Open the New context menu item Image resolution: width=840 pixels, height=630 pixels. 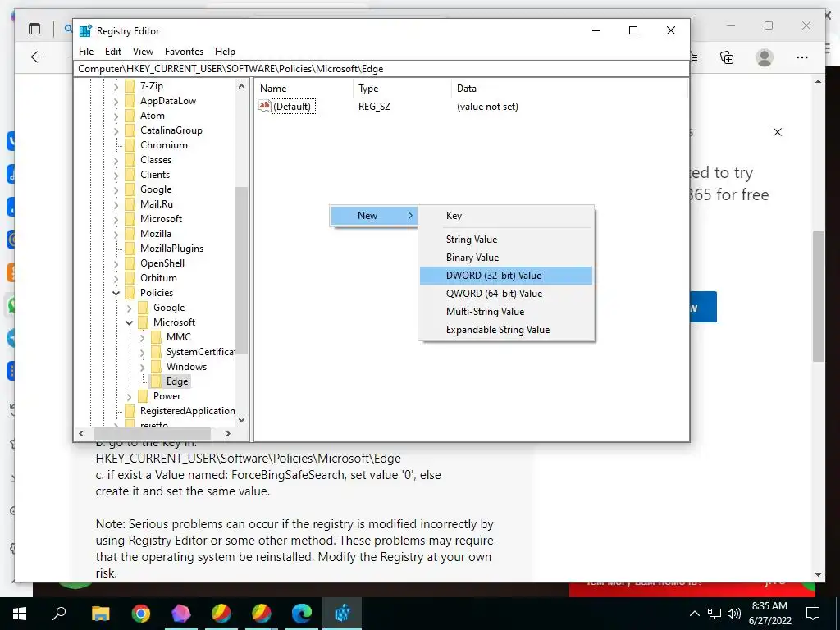(374, 216)
